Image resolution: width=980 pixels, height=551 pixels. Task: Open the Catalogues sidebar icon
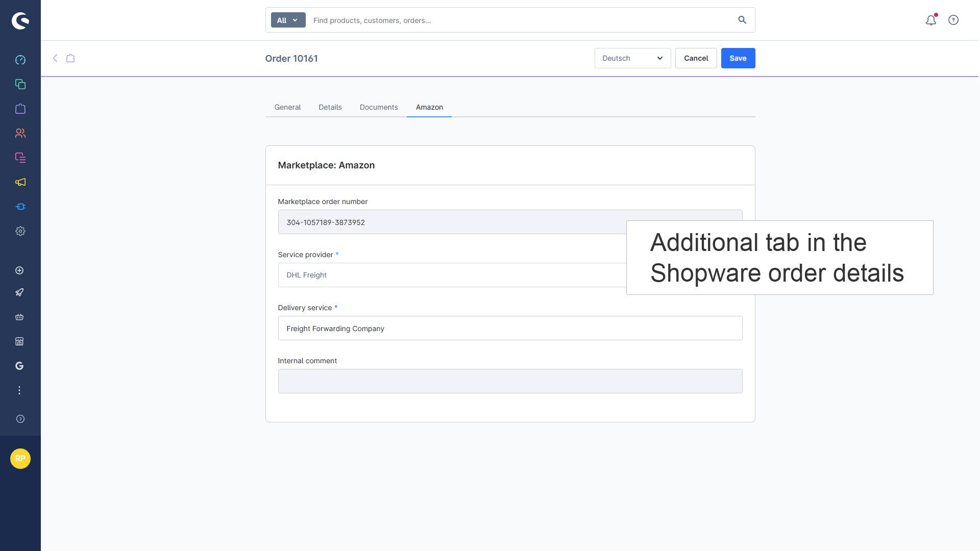click(20, 84)
